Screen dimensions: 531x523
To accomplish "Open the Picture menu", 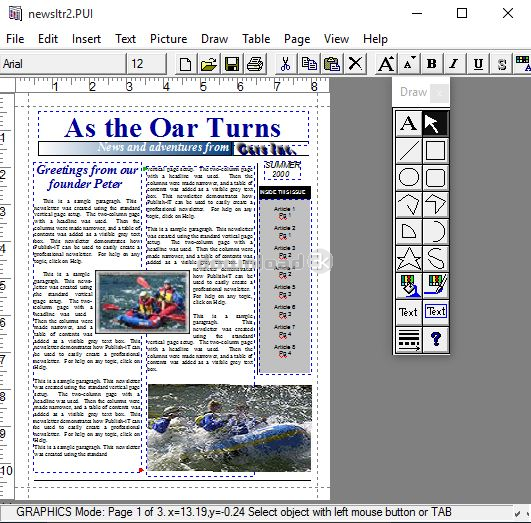I will 168,39.
